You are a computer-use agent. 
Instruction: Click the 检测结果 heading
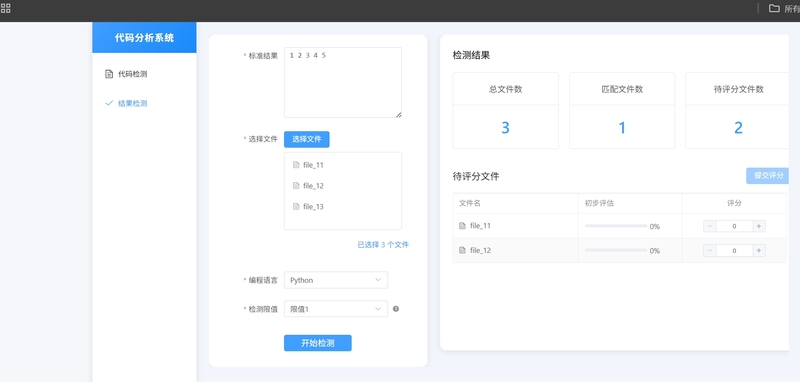point(471,56)
